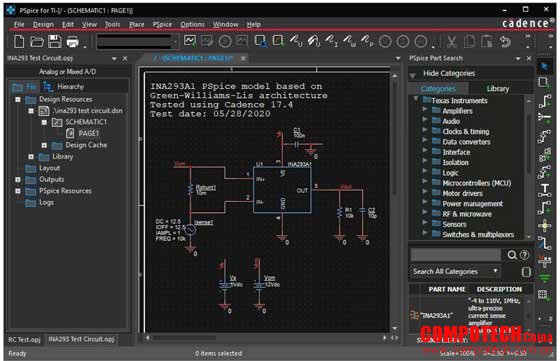Click the voltage marker probe icon
The height and width of the screenshot is (361, 560).
coord(296,41)
